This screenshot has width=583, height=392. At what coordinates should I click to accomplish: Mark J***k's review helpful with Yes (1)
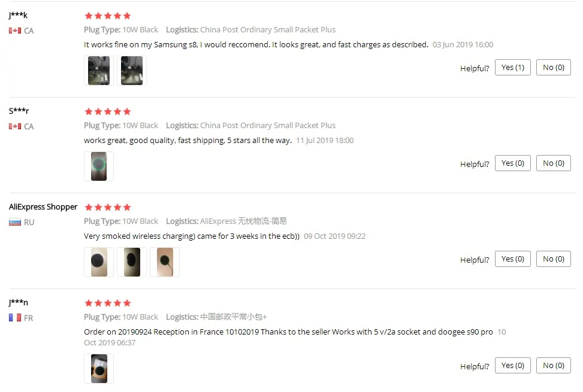coord(513,68)
